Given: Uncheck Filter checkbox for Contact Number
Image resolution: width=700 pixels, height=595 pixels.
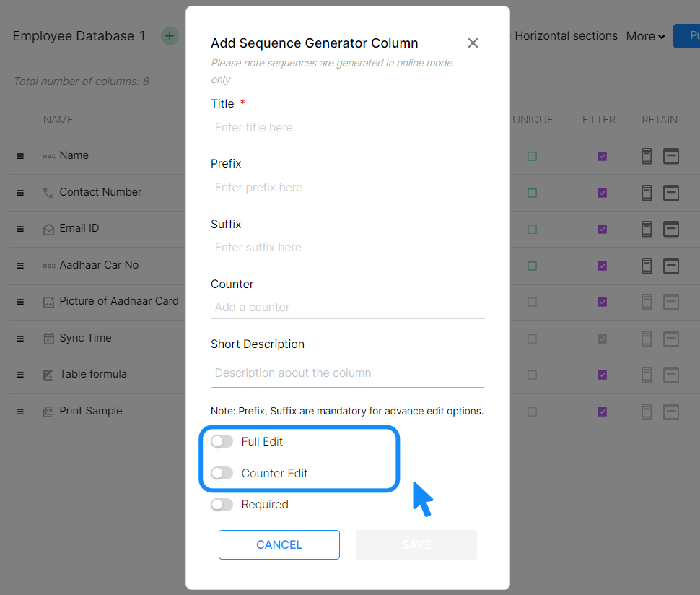Looking at the screenshot, I should (602, 193).
